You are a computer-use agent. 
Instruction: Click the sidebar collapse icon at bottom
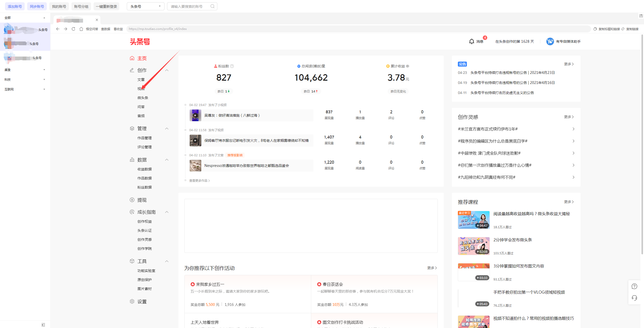point(43,325)
